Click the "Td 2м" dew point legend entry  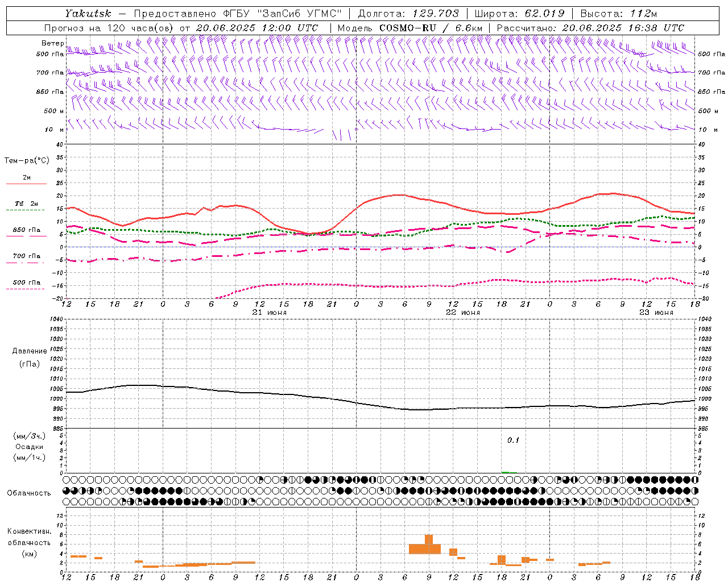click(x=26, y=203)
